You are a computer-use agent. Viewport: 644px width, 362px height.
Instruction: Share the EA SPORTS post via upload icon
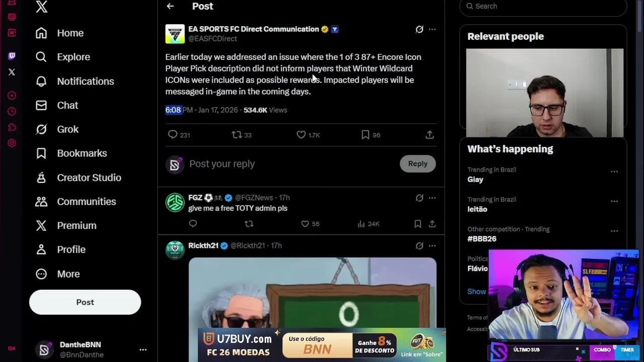coord(430,135)
